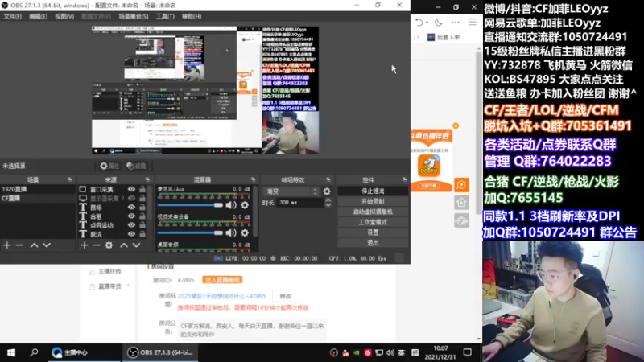This screenshot has height=362, width=644.
Task: Click the orange play icon on browser sidebar
Action: click(461, 185)
